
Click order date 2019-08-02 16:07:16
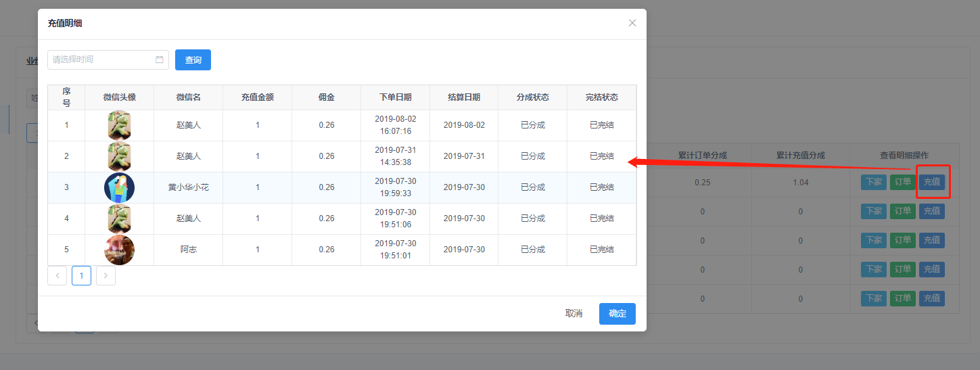point(396,125)
